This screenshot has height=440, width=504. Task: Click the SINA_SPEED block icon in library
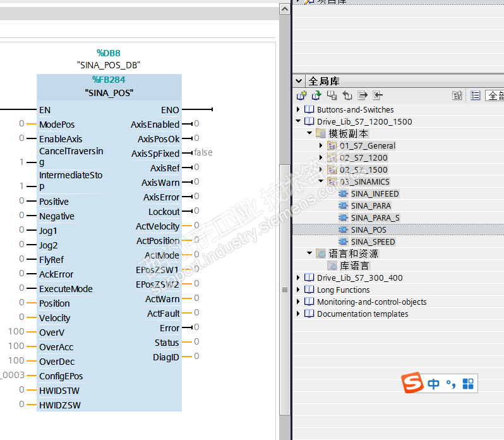[x=344, y=241]
